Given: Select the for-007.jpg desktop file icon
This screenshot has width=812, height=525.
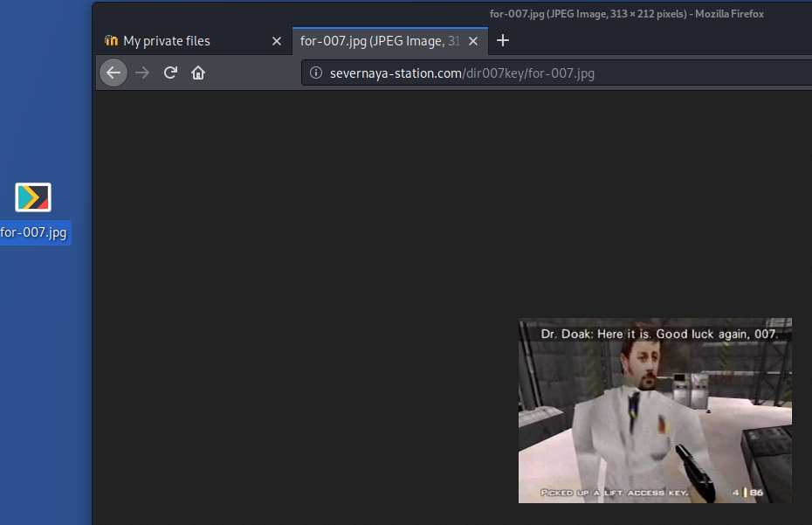Looking at the screenshot, I should (x=33, y=197).
